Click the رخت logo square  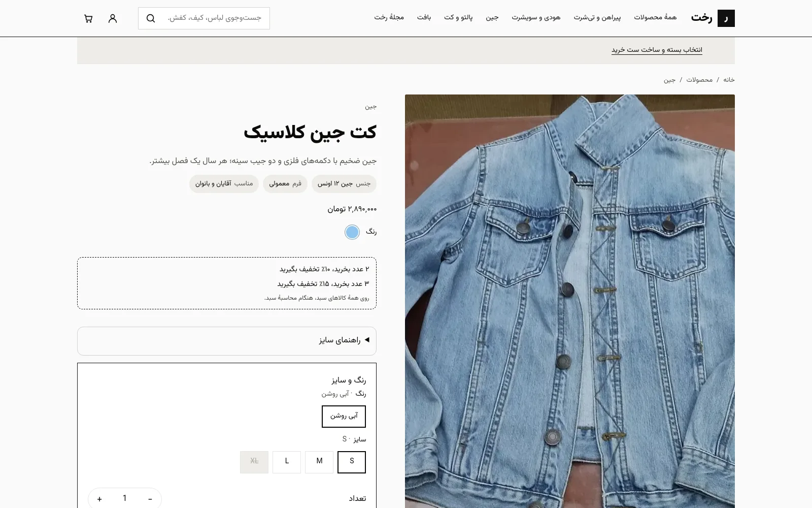(x=726, y=18)
